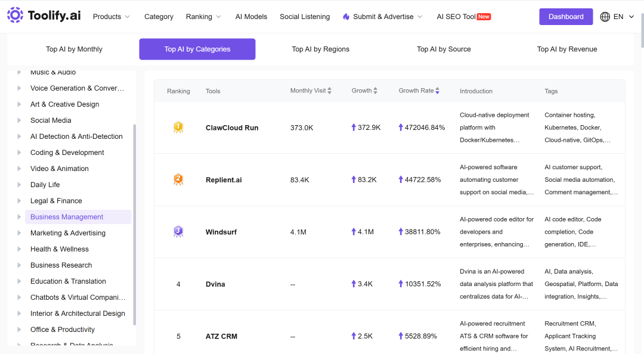Switch to Top AI by Revenue tab
The height and width of the screenshot is (354, 644).
click(x=567, y=49)
